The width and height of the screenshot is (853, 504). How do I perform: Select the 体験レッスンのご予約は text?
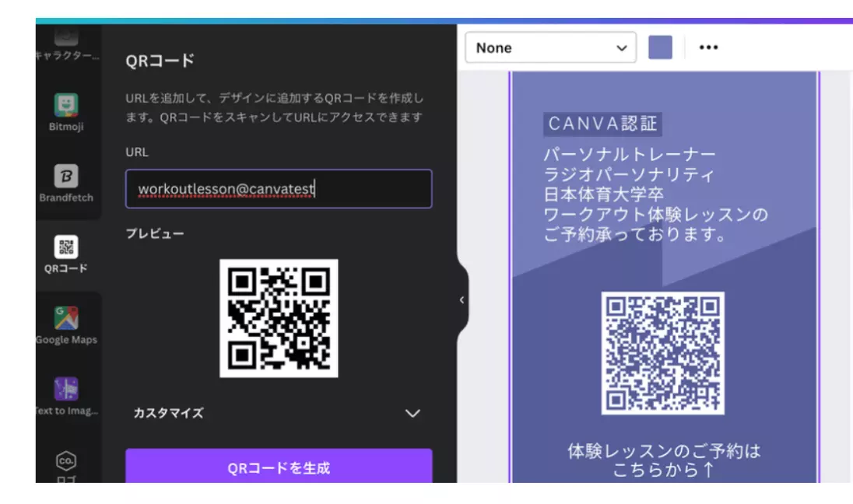coord(664,450)
